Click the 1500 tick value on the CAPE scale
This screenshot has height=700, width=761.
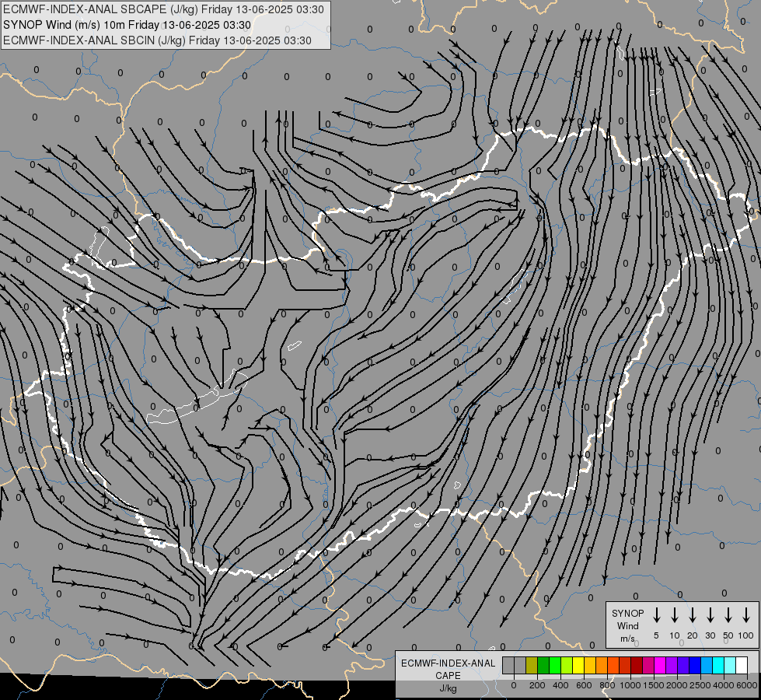coord(654,685)
